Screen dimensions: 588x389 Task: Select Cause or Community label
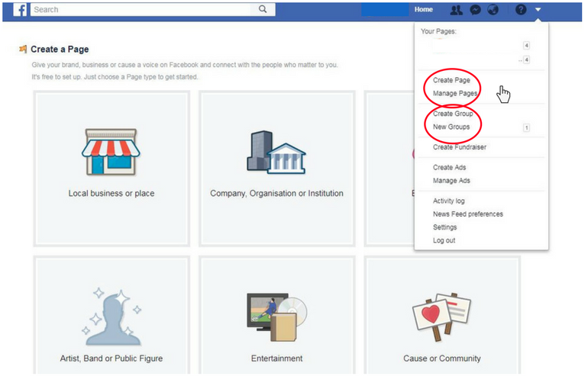click(441, 358)
